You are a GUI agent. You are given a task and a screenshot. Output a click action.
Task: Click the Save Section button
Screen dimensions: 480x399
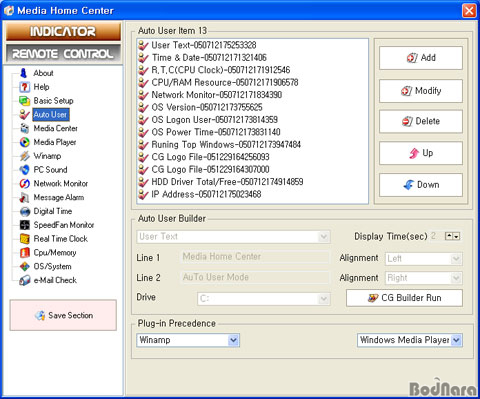pos(63,315)
